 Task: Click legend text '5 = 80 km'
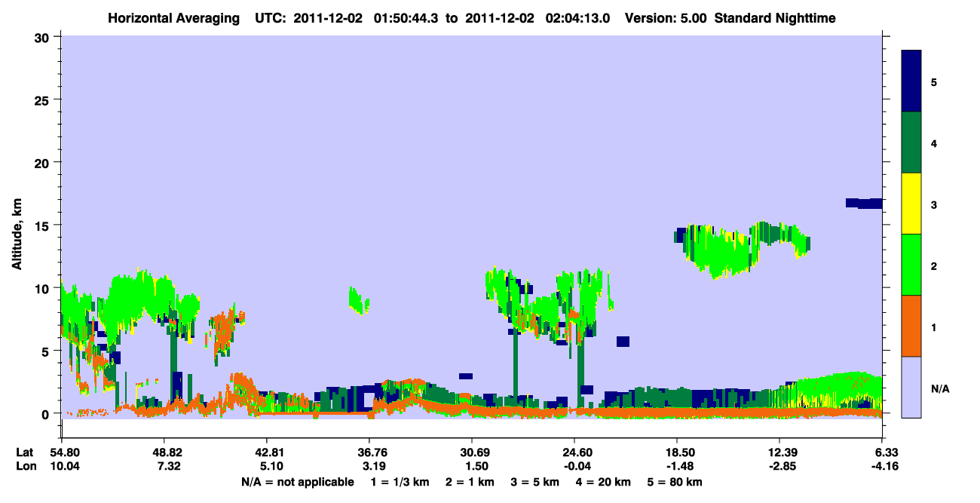click(x=675, y=482)
